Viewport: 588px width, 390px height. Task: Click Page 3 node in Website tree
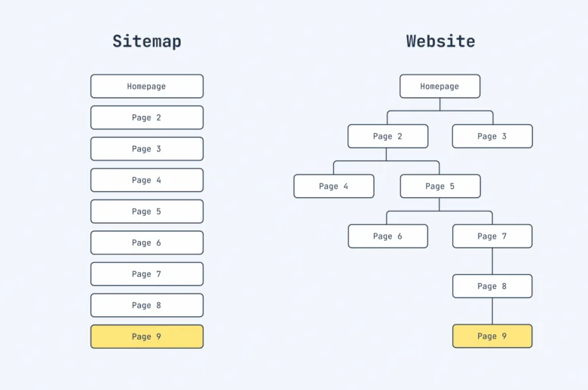click(x=492, y=136)
